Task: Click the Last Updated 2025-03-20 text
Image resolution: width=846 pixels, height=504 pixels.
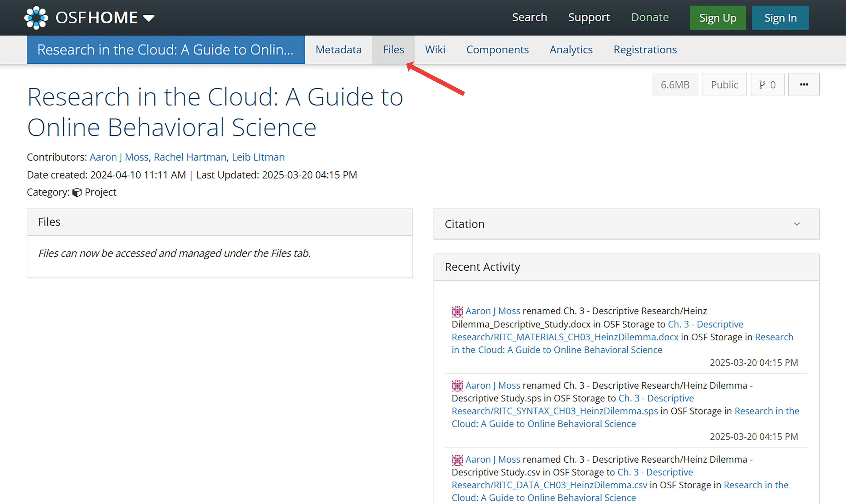Action: (276, 175)
